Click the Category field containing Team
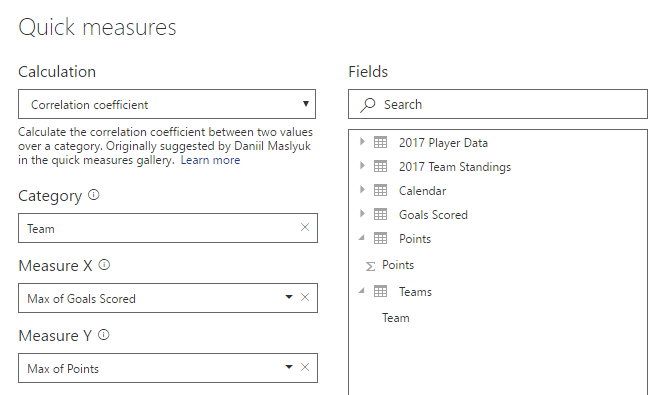 click(168, 228)
